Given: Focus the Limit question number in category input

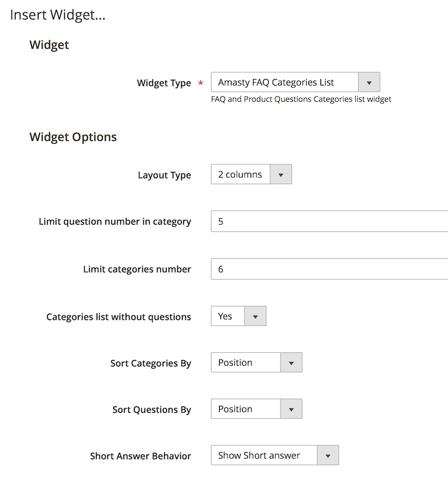Looking at the screenshot, I should 330,221.
